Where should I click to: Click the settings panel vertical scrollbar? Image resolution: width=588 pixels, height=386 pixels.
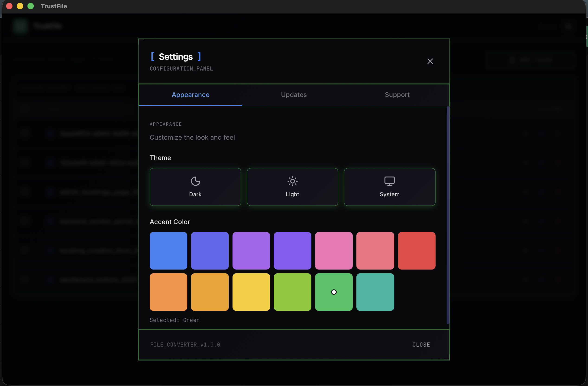point(448,215)
